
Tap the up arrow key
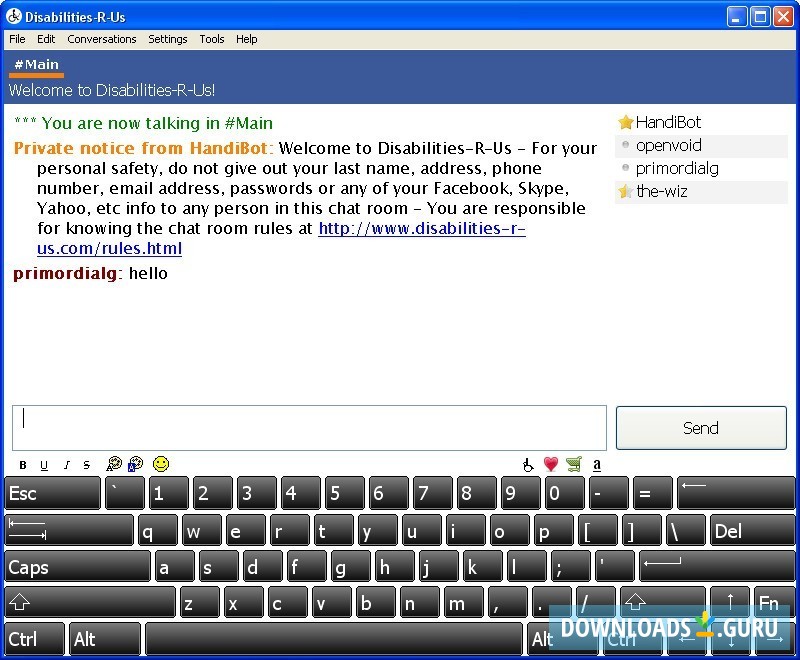pos(730,602)
